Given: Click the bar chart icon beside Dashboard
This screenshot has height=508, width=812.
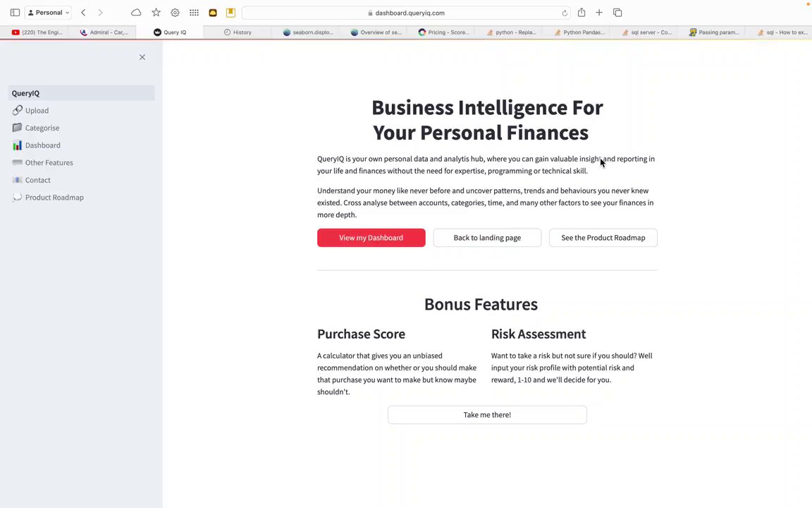Looking at the screenshot, I should point(17,145).
